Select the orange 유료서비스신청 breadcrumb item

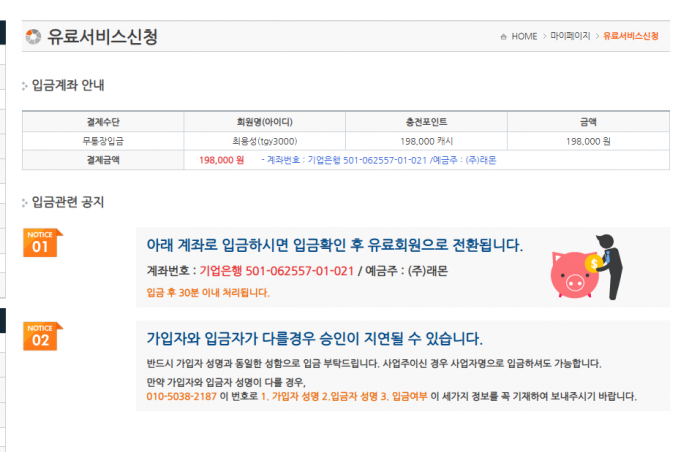tap(630, 37)
